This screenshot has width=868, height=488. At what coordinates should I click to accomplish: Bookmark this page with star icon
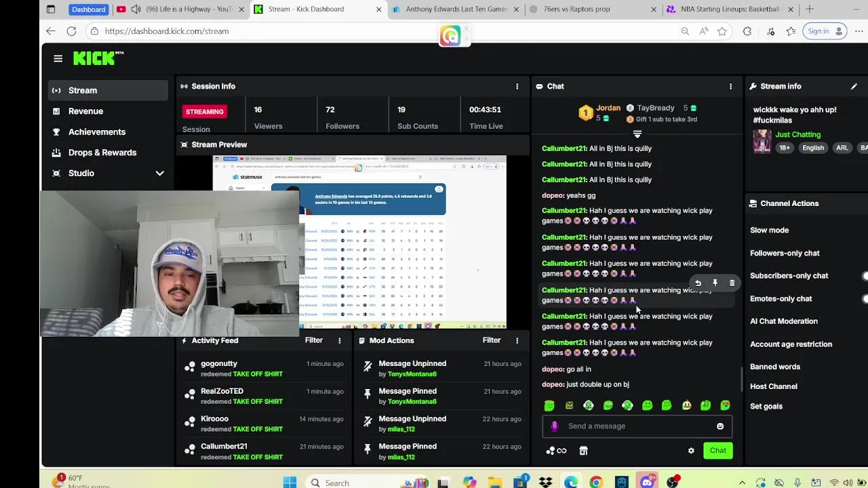[722, 31]
